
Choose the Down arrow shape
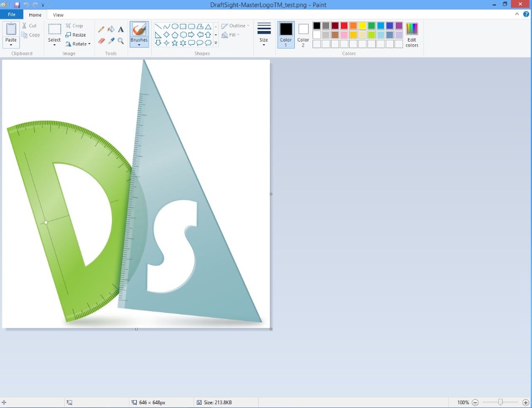[x=158, y=43]
